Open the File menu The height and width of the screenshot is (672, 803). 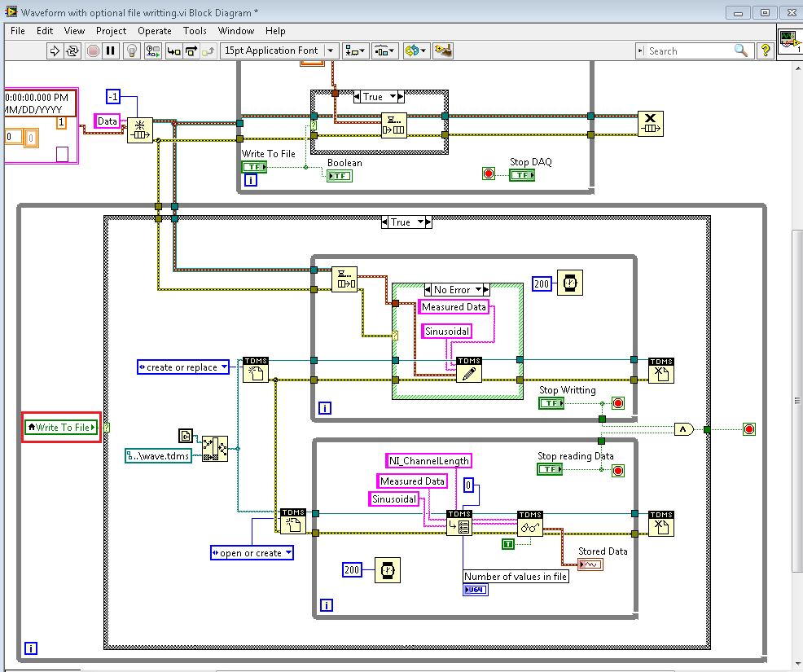pos(17,31)
